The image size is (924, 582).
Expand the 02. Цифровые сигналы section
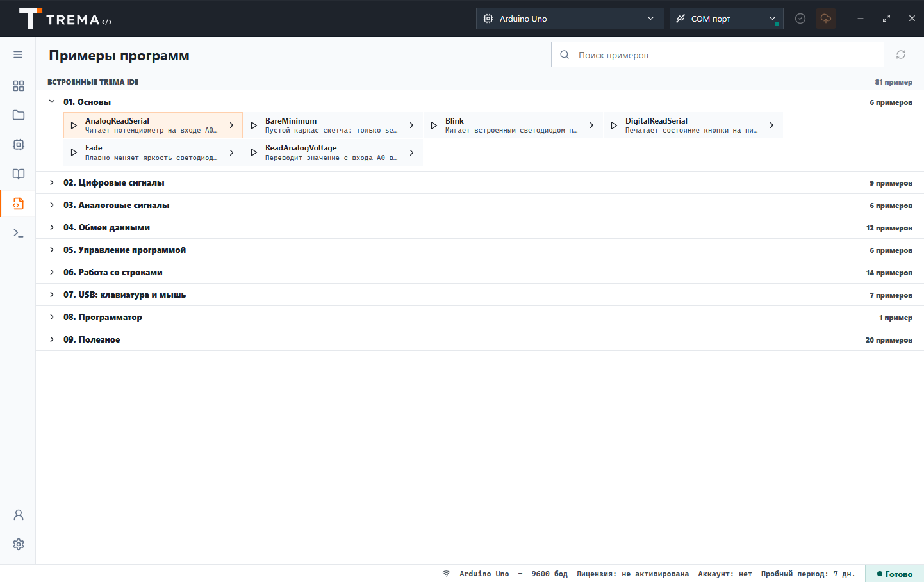click(52, 182)
